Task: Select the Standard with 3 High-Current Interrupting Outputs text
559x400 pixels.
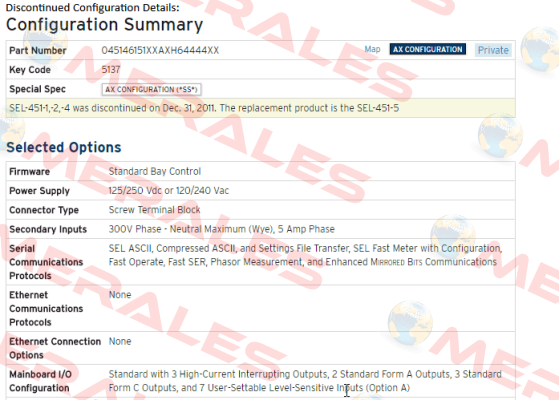Action: 305,381
